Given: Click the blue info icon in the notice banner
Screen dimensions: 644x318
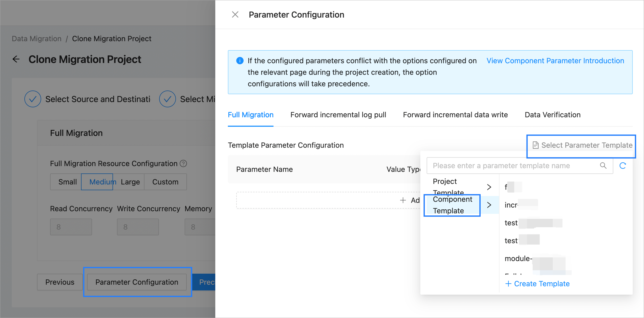Looking at the screenshot, I should pos(240,61).
